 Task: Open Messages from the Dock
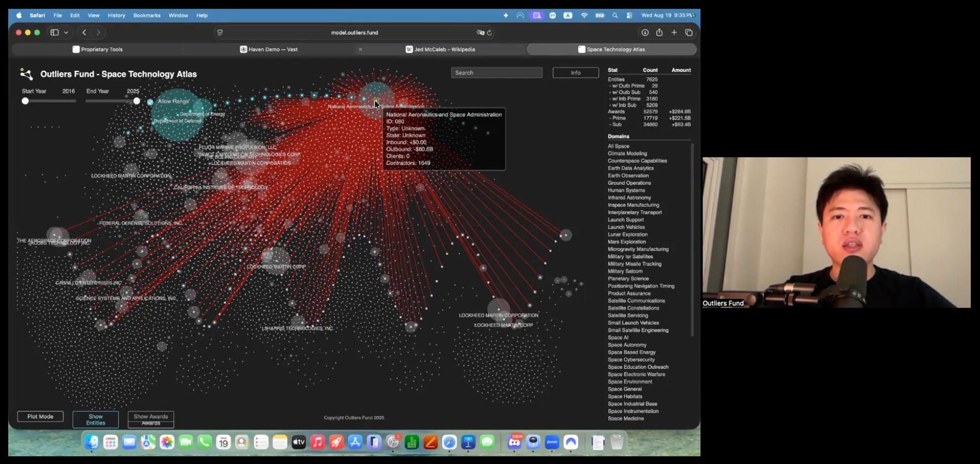[x=487, y=442]
